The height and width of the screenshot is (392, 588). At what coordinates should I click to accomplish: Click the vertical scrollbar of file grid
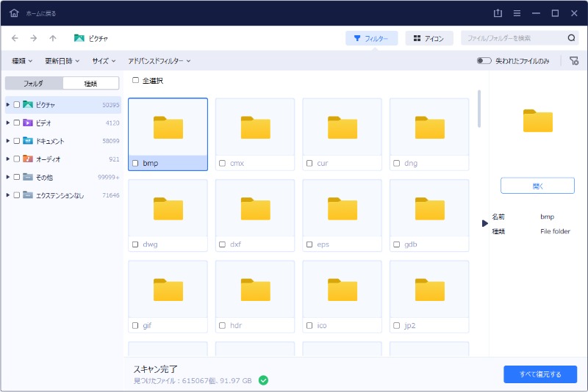[479, 109]
